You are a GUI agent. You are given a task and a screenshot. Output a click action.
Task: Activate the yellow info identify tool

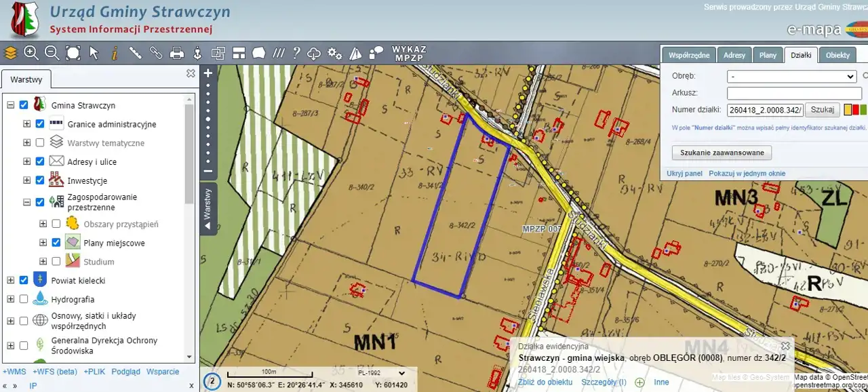point(115,53)
